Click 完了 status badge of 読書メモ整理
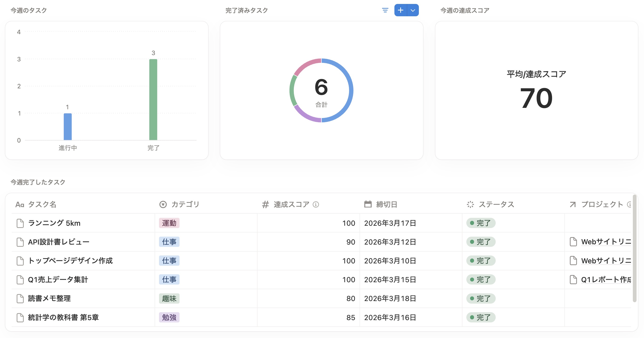Viewport: 644px width, 338px height. [x=481, y=298]
